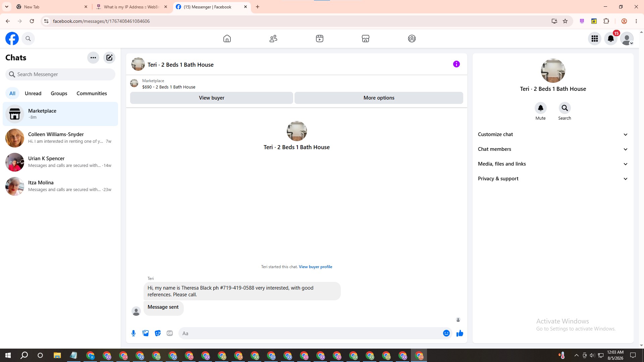Open chat options three-dot button
Viewport: 644px width, 362px height.
pyautogui.click(x=93, y=58)
